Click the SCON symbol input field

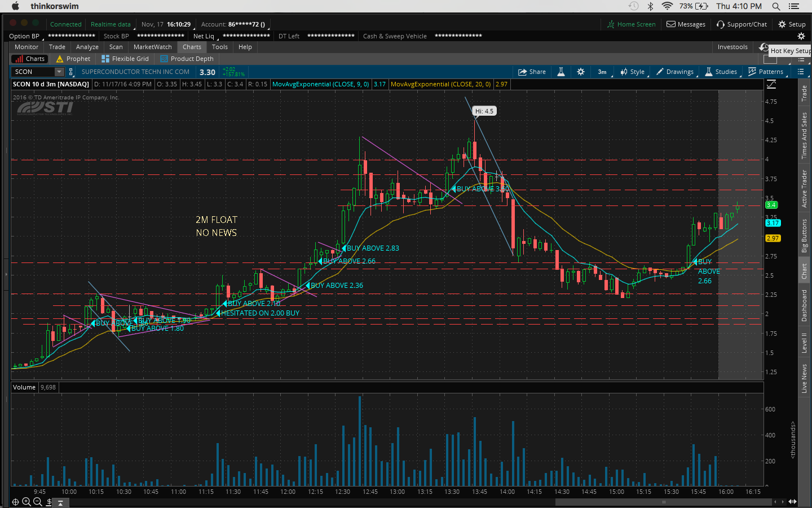[x=33, y=72]
